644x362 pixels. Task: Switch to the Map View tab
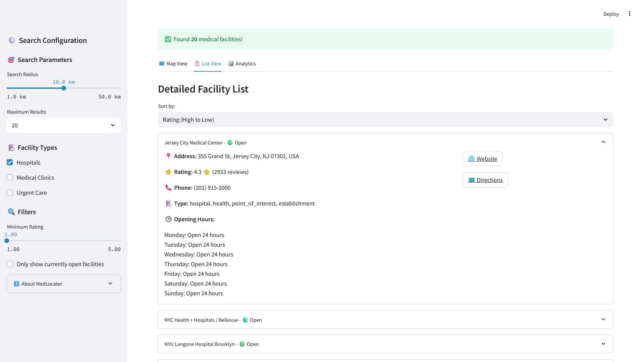pyautogui.click(x=173, y=64)
